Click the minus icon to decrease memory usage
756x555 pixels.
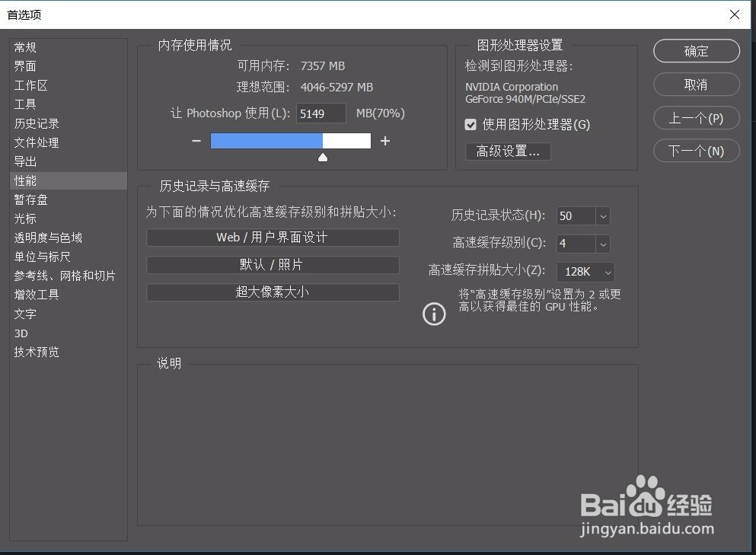(196, 141)
